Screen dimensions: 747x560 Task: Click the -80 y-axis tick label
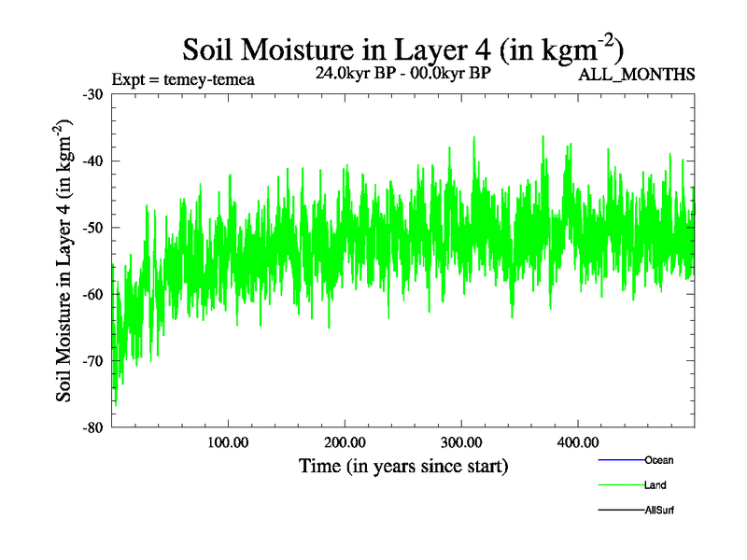point(93,427)
